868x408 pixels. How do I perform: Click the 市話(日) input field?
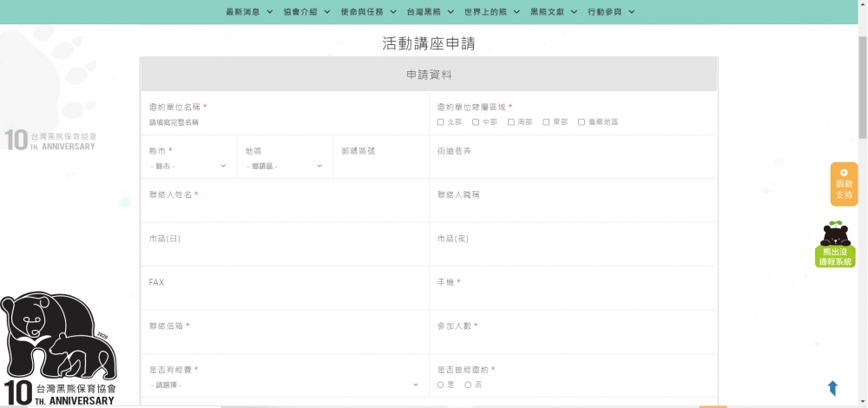click(x=285, y=253)
